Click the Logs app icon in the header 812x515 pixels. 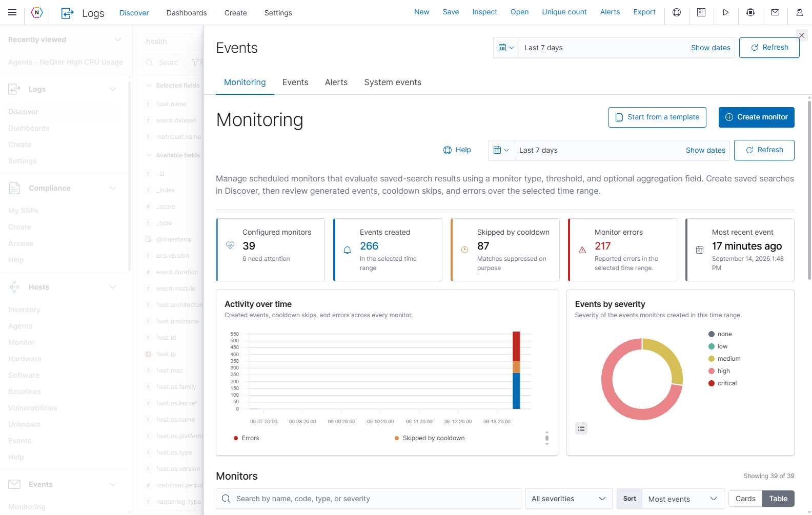[x=67, y=13]
